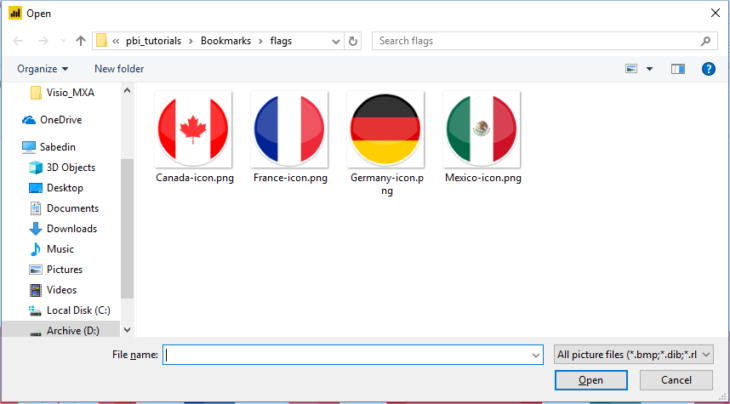Open Desktop in navigation pane

tap(56, 188)
